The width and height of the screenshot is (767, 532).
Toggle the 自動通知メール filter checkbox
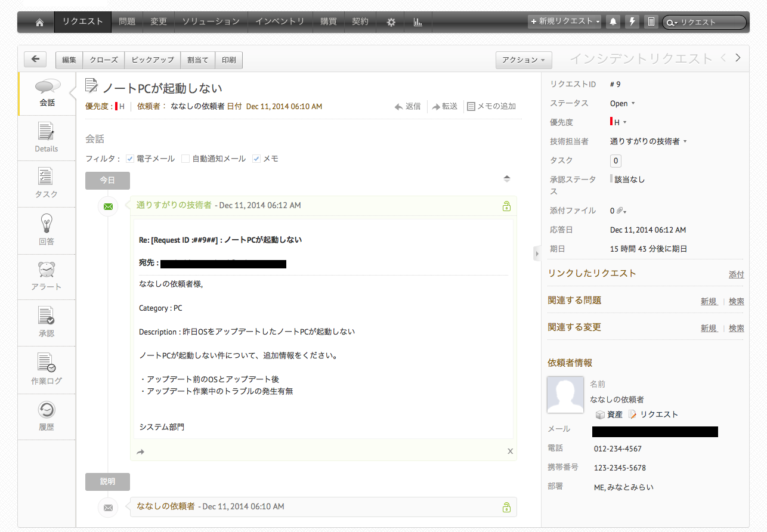click(185, 159)
